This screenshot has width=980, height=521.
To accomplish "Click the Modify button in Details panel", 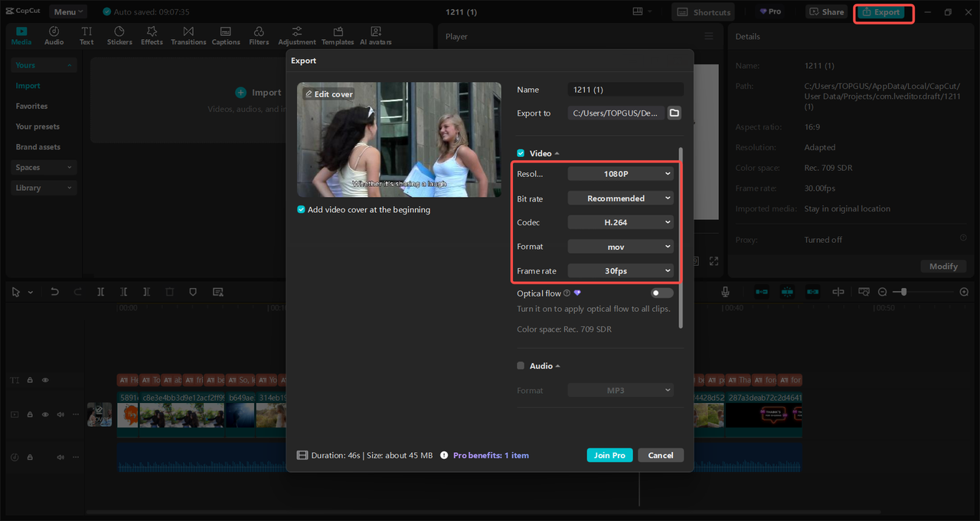I will [943, 266].
